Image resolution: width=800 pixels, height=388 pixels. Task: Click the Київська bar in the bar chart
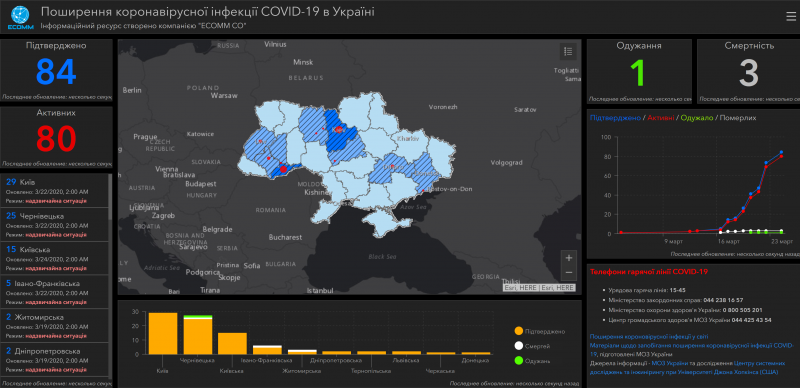(x=233, y=343)
